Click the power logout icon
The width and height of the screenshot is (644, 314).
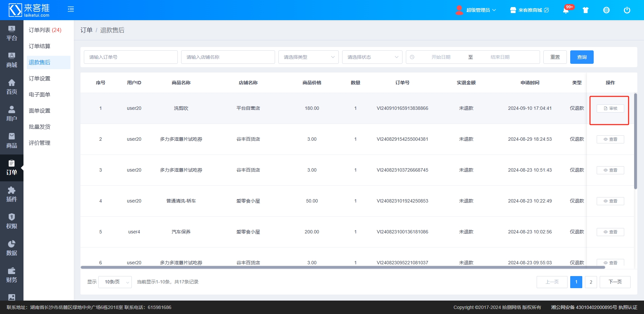[x=627, y=10]
